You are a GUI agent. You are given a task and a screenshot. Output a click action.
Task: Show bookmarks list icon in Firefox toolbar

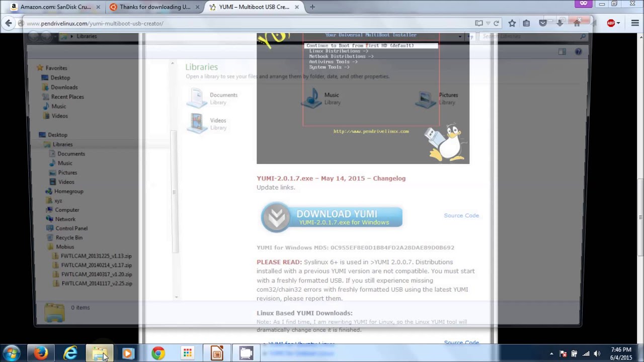[526, 23]
